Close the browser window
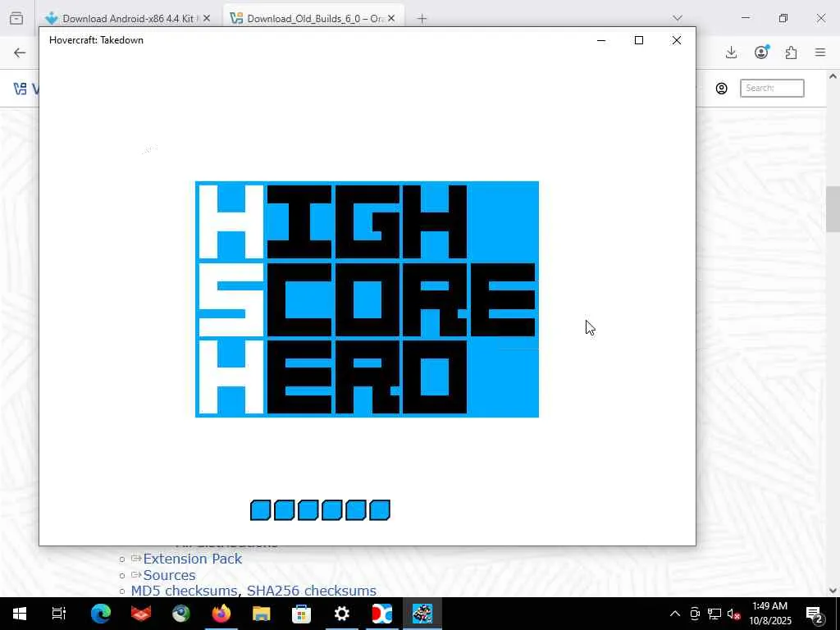840x630 pixels. [820, 18]
